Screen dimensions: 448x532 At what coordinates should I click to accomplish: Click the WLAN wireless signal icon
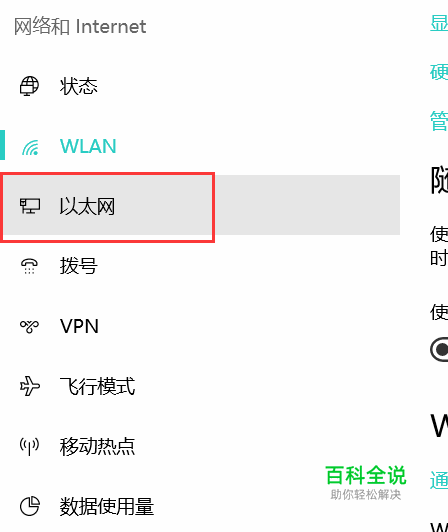pyautogui.click(x=30, y=147)
